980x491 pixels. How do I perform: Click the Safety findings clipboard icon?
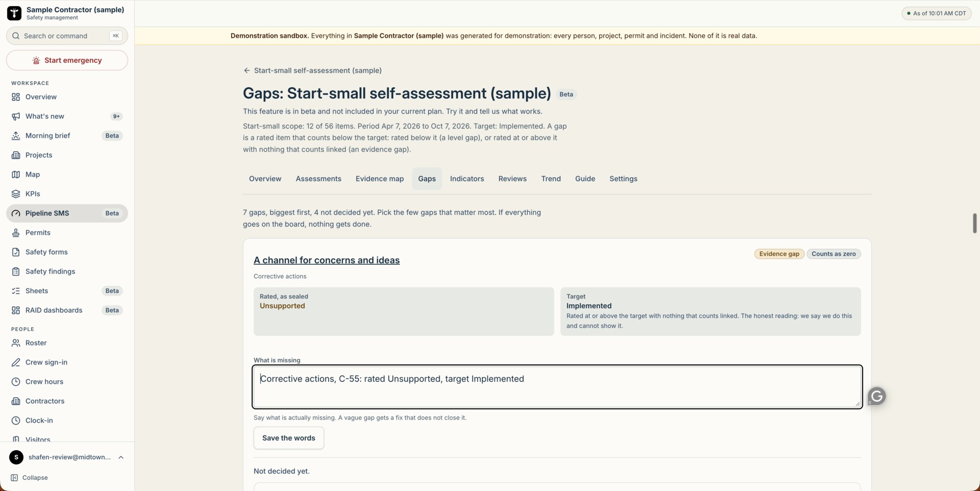pos(16,272)
